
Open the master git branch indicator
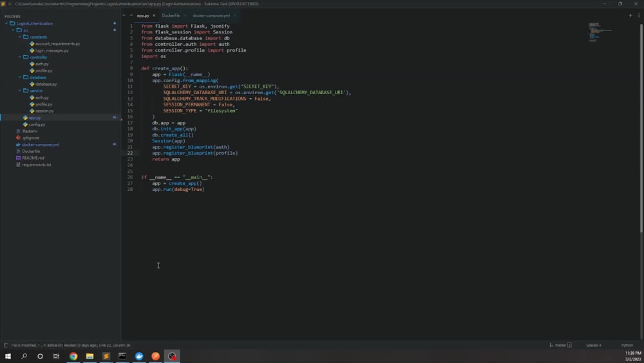tap(560, 346)
